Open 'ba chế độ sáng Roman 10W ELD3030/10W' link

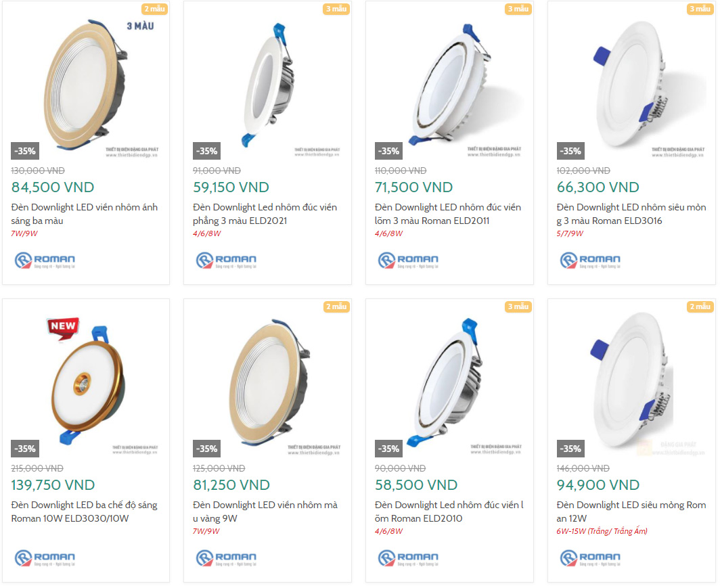[84, 512]
